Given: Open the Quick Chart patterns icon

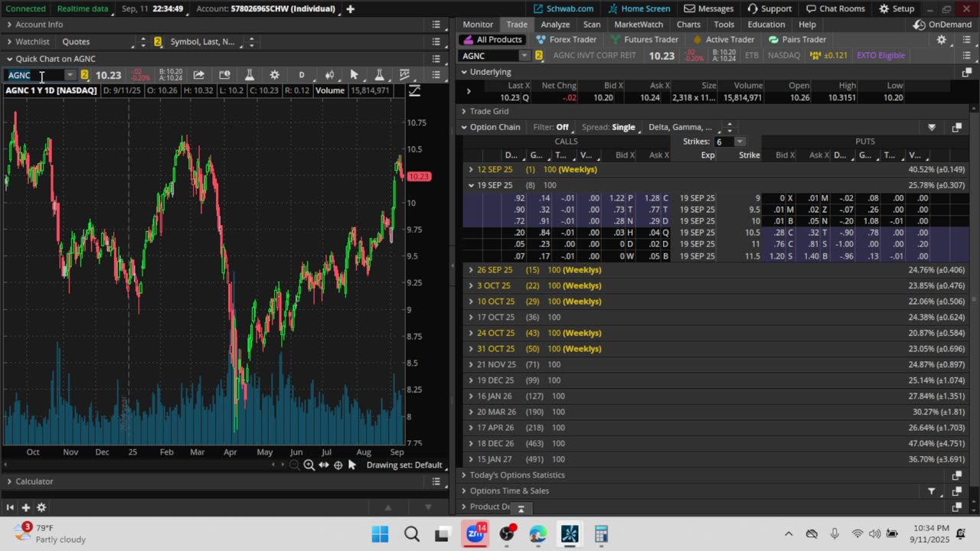Looking at the screenshot, I should click(404, 75).
